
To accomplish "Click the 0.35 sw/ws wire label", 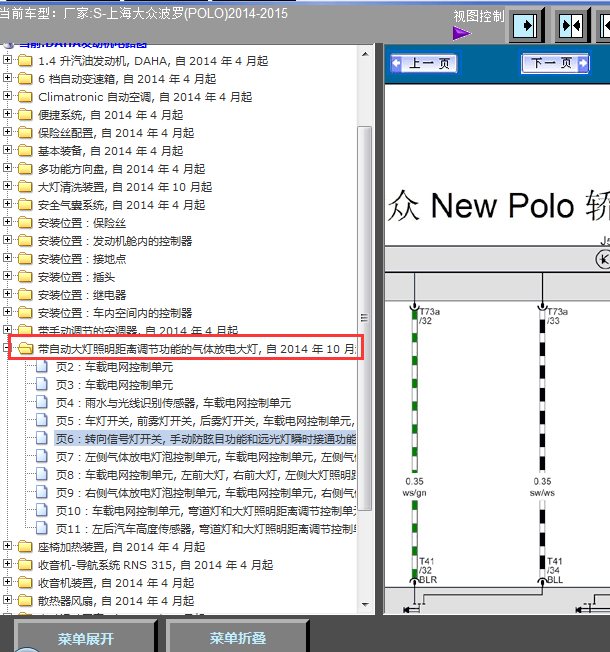I will click(x=542, y=487).
